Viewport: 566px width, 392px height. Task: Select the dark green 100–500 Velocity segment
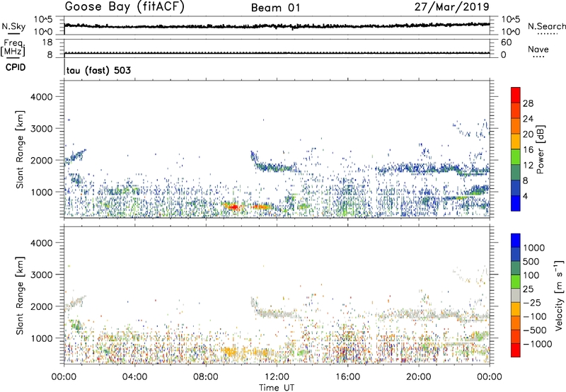pos(516,268)
